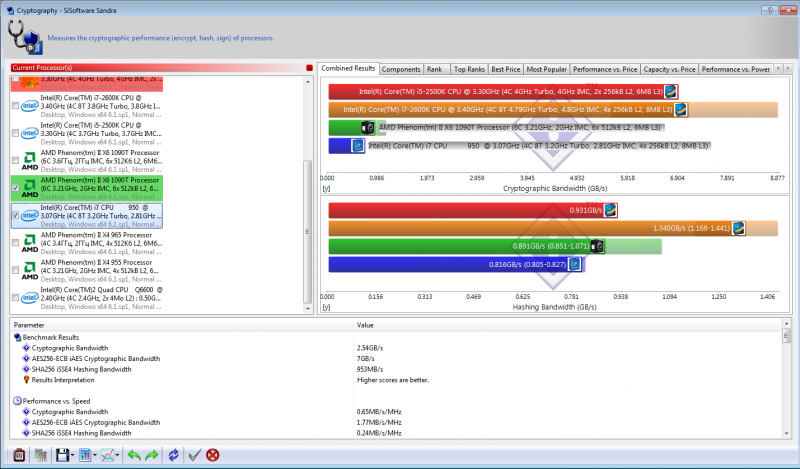This screenshot has height=469, width=800.
Task: Click the stethoscope and shield module icon
Action: 25,38
